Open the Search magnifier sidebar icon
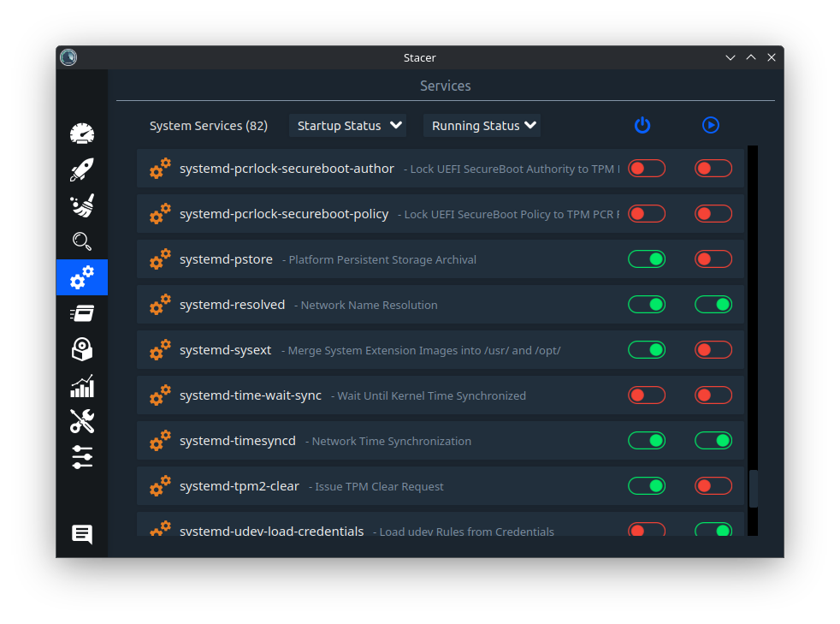This screenshot has width=840, height=624. [82, 241]
